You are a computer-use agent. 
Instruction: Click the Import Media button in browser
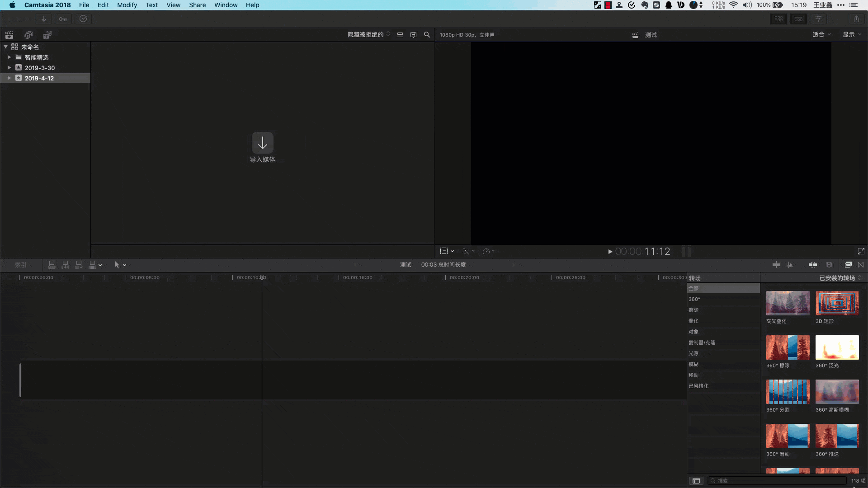pyautogui.click(x=262, y=143)
